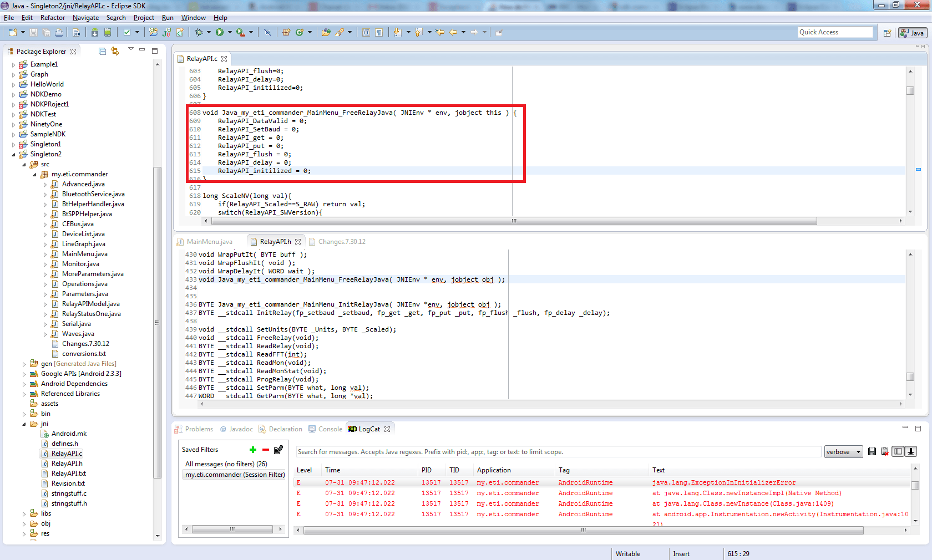Collapse the Singleton2 project node
This screenshot has width=932, height=560.
[14, 155]
